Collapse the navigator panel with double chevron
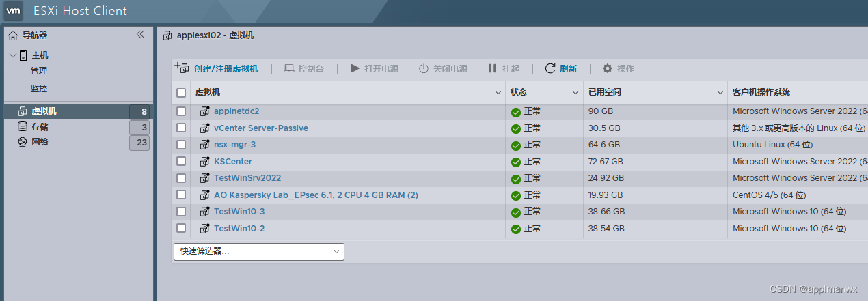 pyautogui.click(x=140, y=34)
